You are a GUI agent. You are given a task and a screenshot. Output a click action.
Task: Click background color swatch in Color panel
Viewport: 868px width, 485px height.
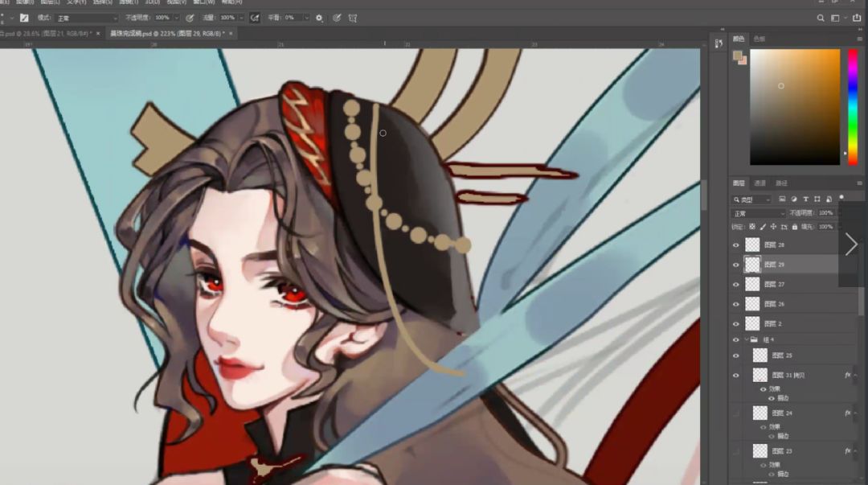point(743,60)
